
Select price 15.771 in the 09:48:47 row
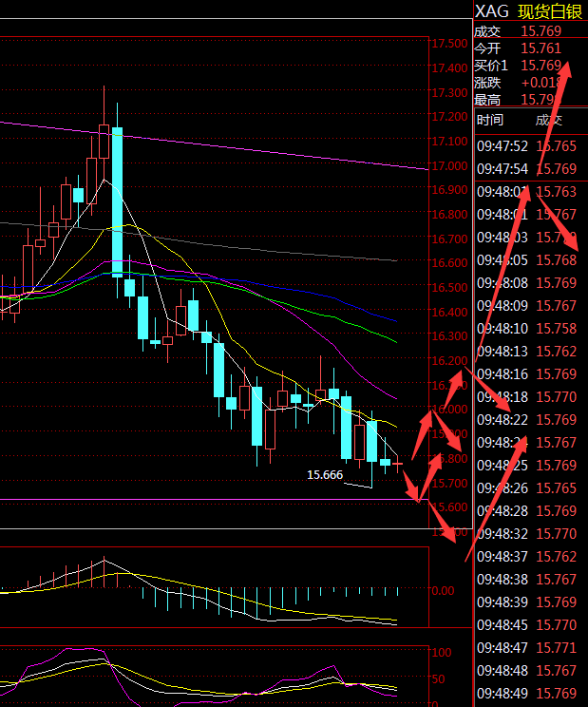click(x=557, y=648)
